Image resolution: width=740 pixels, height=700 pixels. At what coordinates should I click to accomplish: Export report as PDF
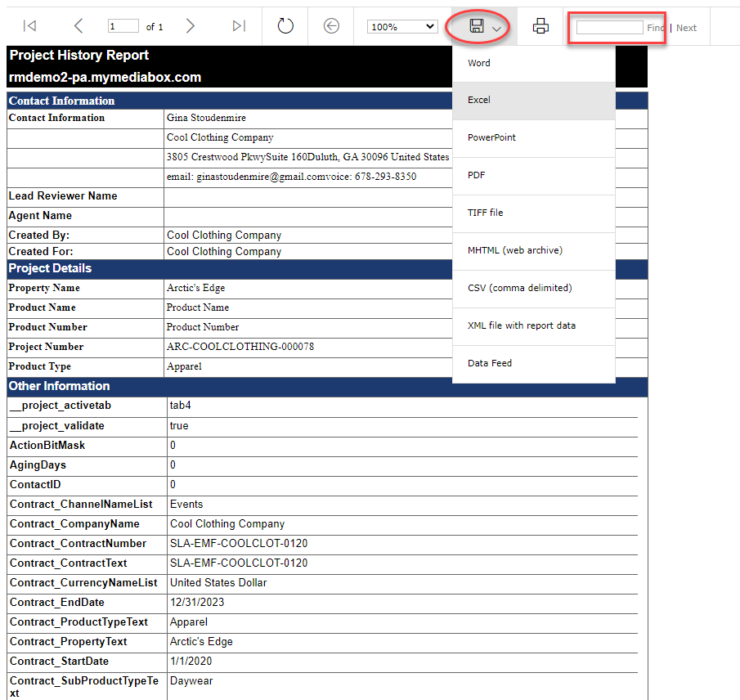click(x=534, y=176)
